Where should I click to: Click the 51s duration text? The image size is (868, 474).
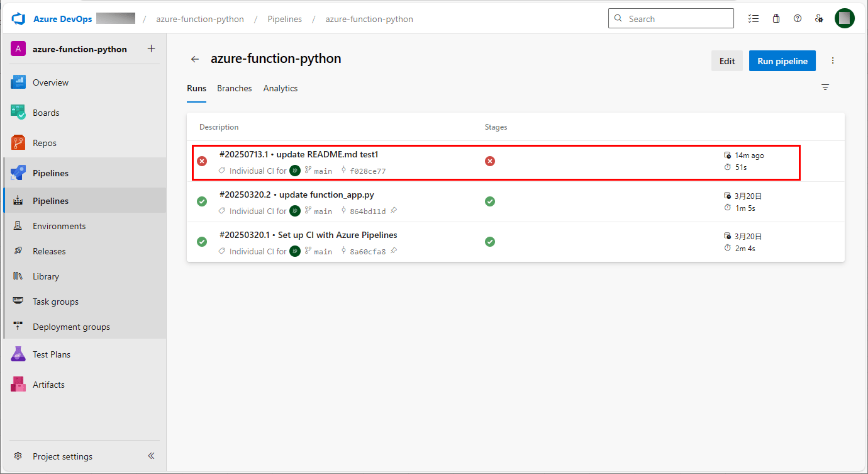click(x=741, y=167)
